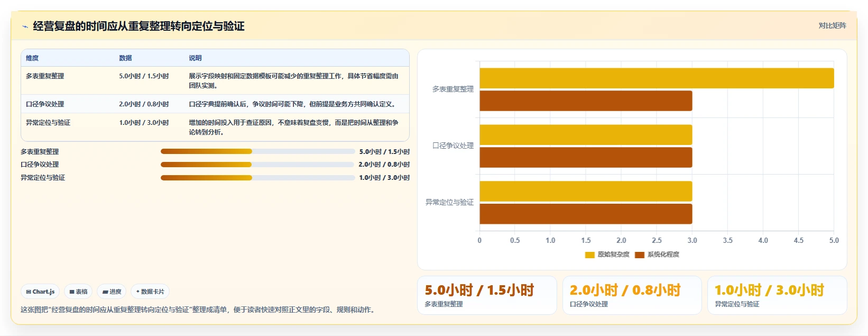Click the 系统化程度 legend label text

point(663,255)
